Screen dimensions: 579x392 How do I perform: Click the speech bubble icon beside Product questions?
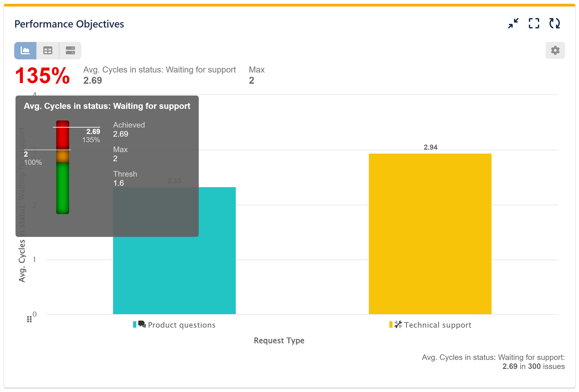tap(142, 324)
